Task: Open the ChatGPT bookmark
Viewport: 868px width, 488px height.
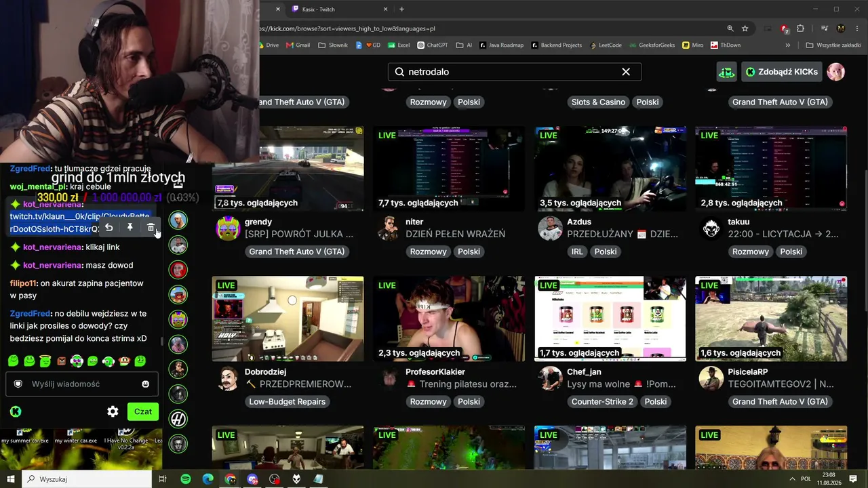Action: point(433,45)
